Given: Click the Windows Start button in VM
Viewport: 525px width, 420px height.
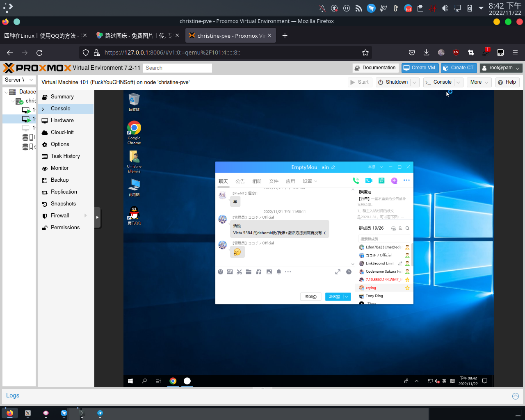Looking at the screenshot, I should (130, 381).
